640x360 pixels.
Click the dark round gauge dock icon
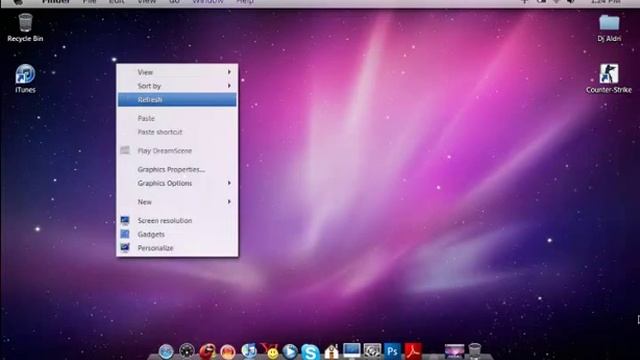point(187,351)
